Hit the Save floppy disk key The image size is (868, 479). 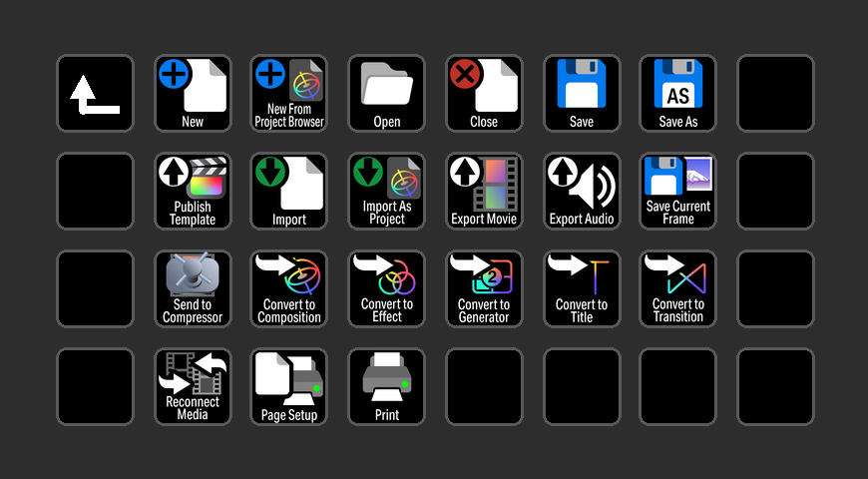point(582,93)
